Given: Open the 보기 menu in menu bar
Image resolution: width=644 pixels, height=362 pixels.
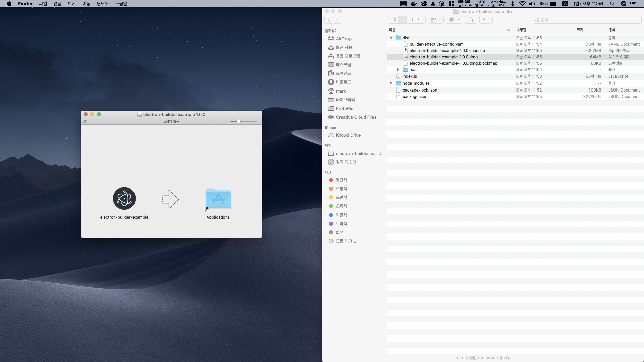Looking at the screenshot, I should click(72, 4).
